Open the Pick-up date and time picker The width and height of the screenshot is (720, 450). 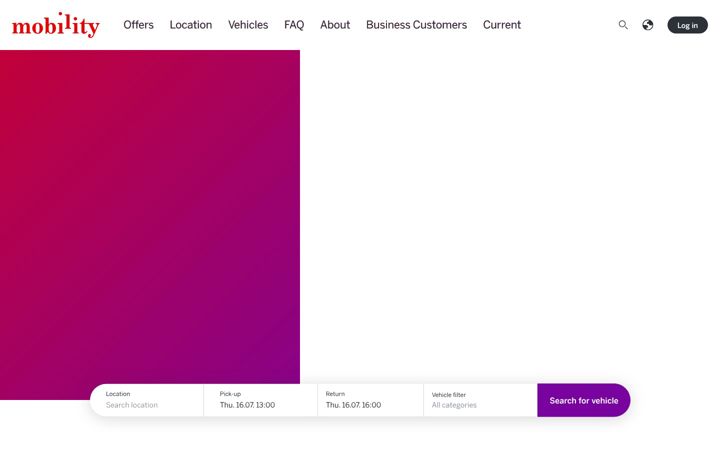[x=260, y=400]
